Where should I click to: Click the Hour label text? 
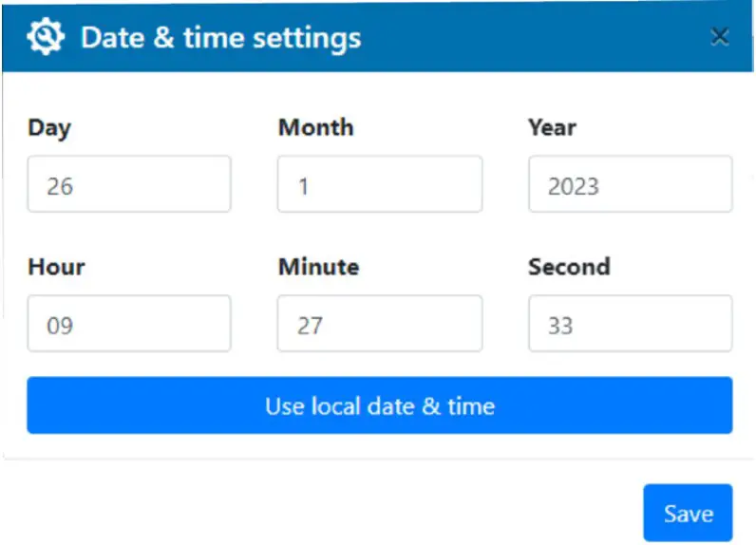point(56,267)
